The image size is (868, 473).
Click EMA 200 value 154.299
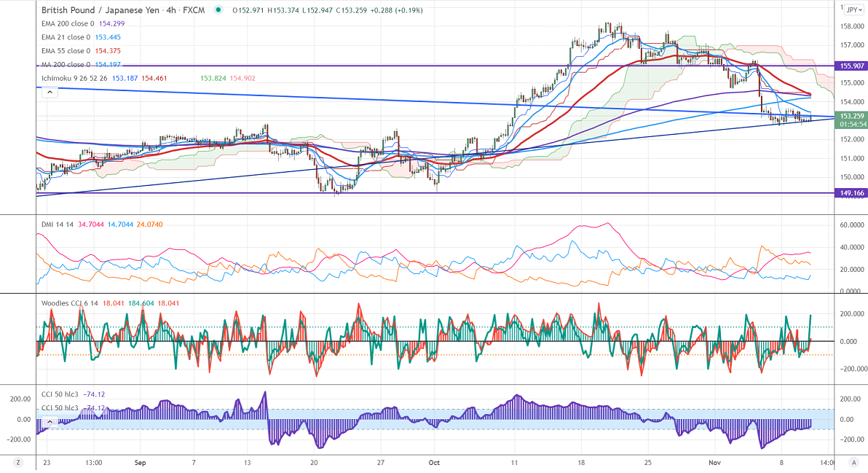[112, 24]
